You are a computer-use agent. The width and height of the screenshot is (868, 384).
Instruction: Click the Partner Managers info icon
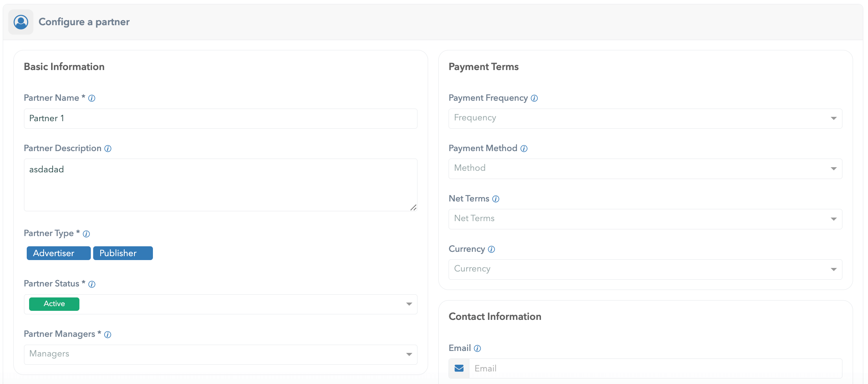click(x=108, y=334)
